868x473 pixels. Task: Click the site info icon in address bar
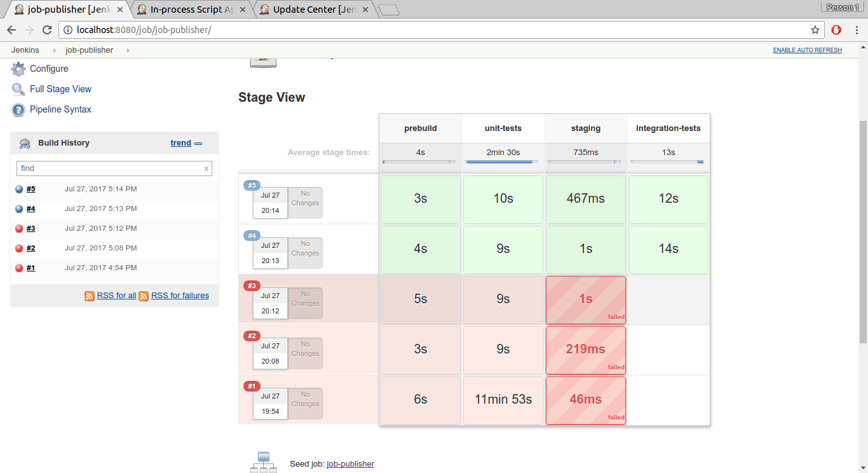(x=68, y=30)
